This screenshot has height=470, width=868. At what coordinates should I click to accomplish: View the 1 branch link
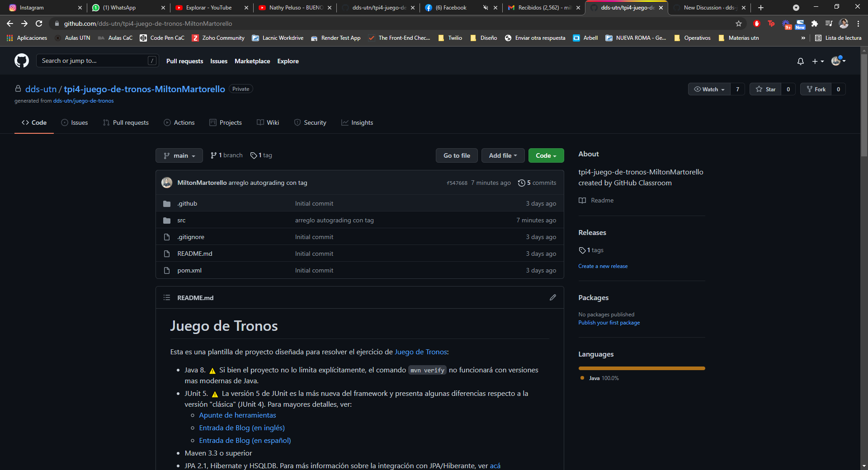point(226,155)
